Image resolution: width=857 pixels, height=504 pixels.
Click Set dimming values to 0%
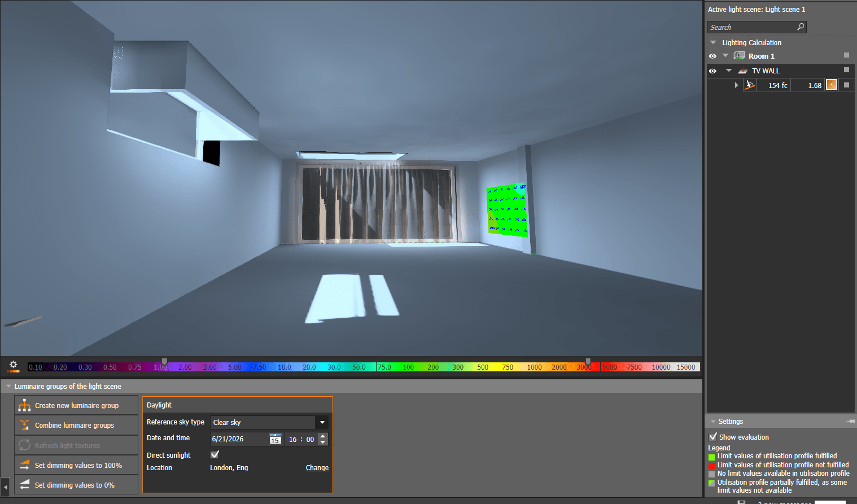(76, 485)
